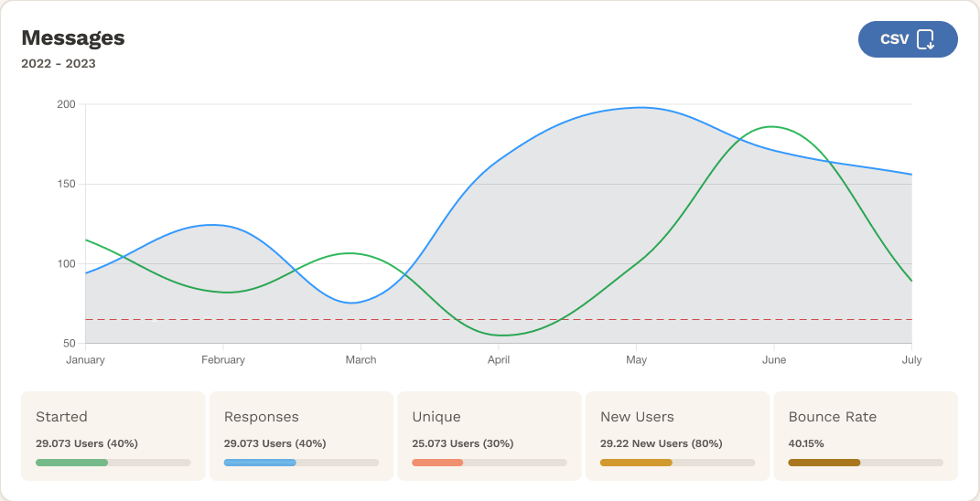This screenshot has width=980, height=501.
Task: Click the Messages chart title
Action: coord(73,38)
